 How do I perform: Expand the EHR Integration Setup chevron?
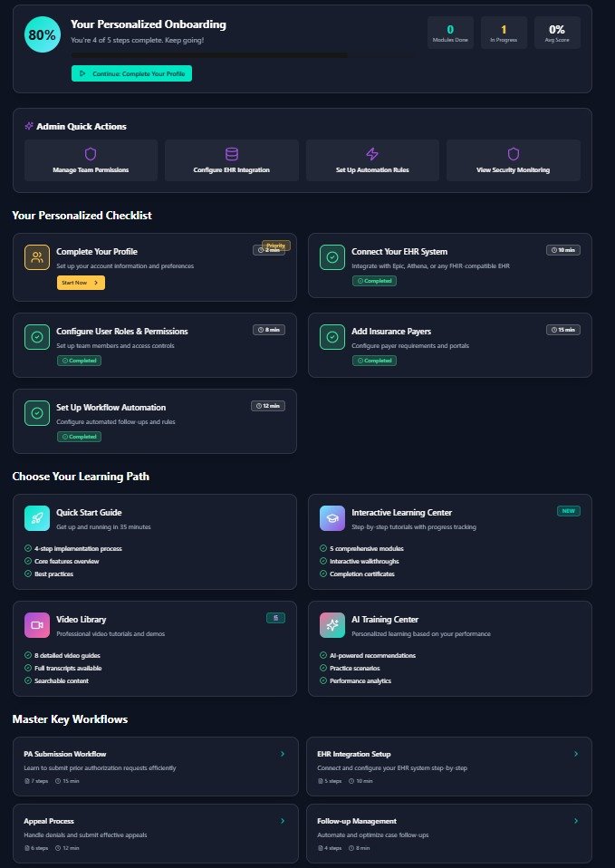pyautogui.click(x=576, y=753)
